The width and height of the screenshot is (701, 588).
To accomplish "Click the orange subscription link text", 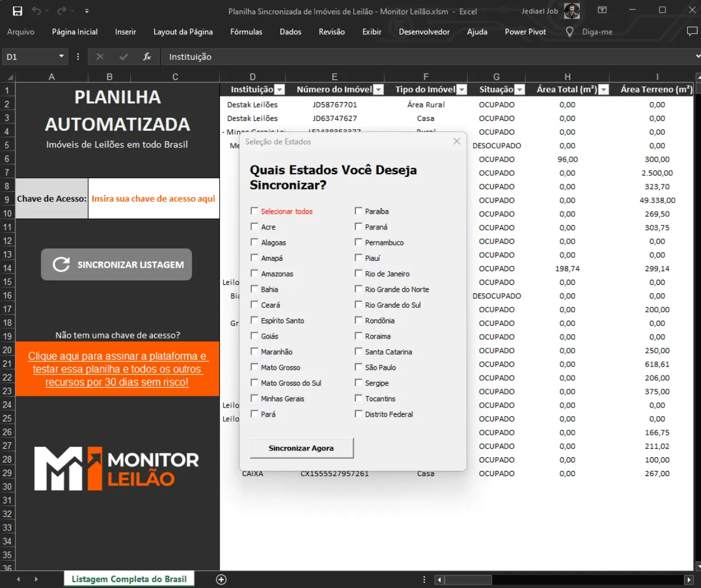I will click(x=117, y=369).
